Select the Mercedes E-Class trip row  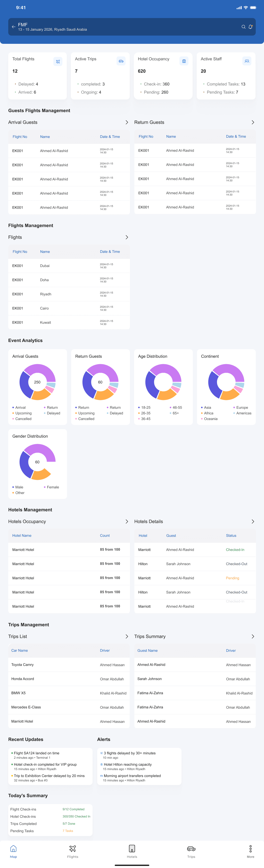[x=69, y=707]
